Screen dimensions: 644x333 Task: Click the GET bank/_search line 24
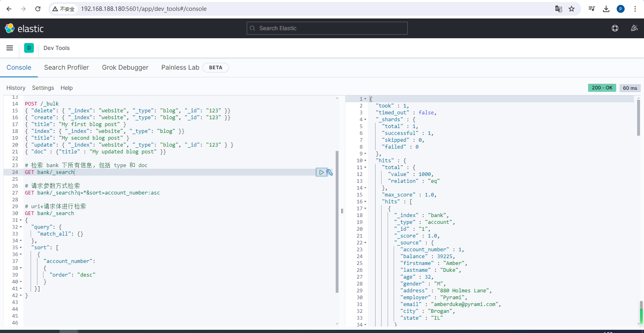coord(50,172)
